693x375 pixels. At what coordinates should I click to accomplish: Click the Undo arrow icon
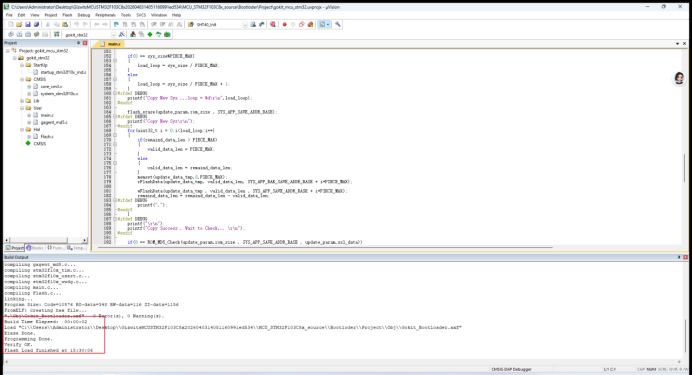[76, 24]
